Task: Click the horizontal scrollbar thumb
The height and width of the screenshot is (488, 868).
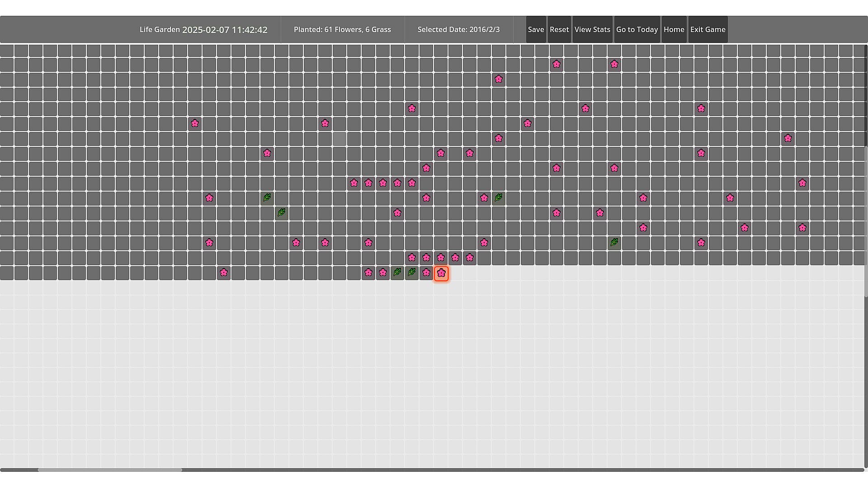Action: [110, 470]
